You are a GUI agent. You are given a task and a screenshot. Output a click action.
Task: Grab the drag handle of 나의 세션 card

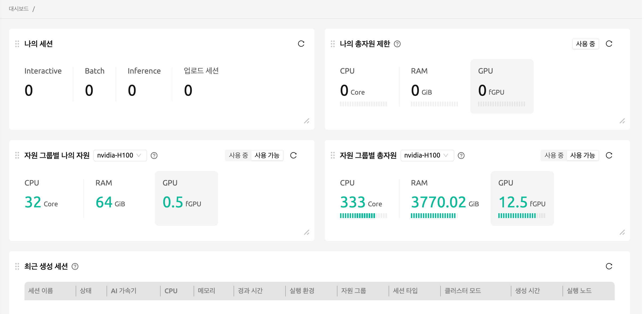(17, 44)
